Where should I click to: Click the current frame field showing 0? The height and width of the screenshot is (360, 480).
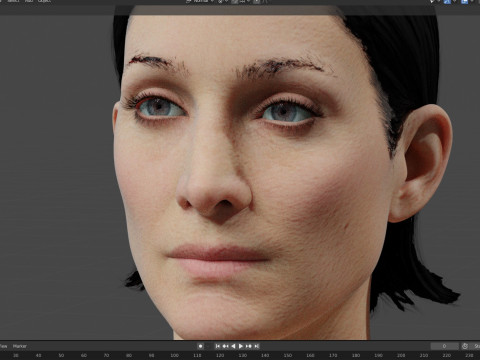(445, 346)
